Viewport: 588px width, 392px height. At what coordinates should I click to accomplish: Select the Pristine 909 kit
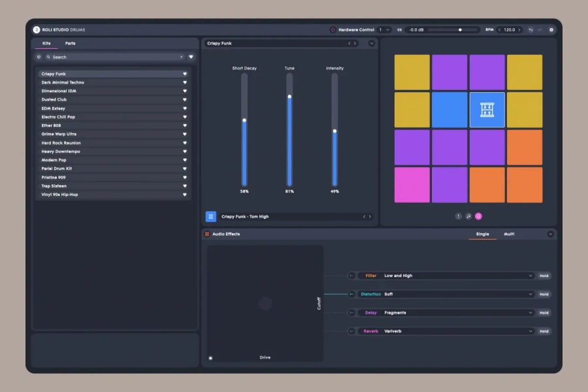click(x=113, y=178)
